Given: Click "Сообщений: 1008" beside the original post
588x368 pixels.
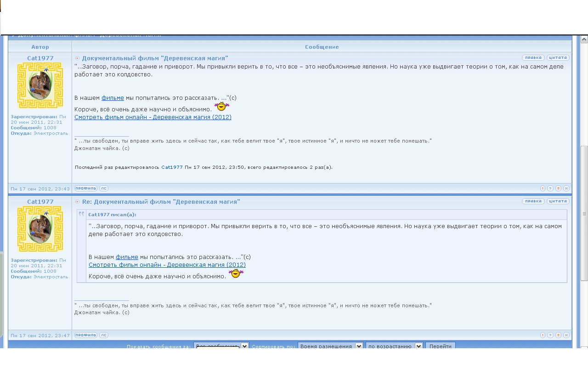Looking at the screenshot, I should [34, 128].
